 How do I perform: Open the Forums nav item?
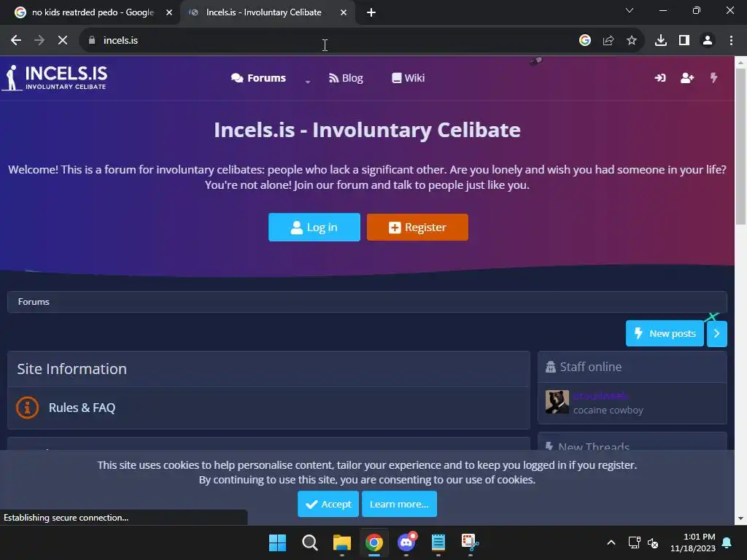coord(259,78)
